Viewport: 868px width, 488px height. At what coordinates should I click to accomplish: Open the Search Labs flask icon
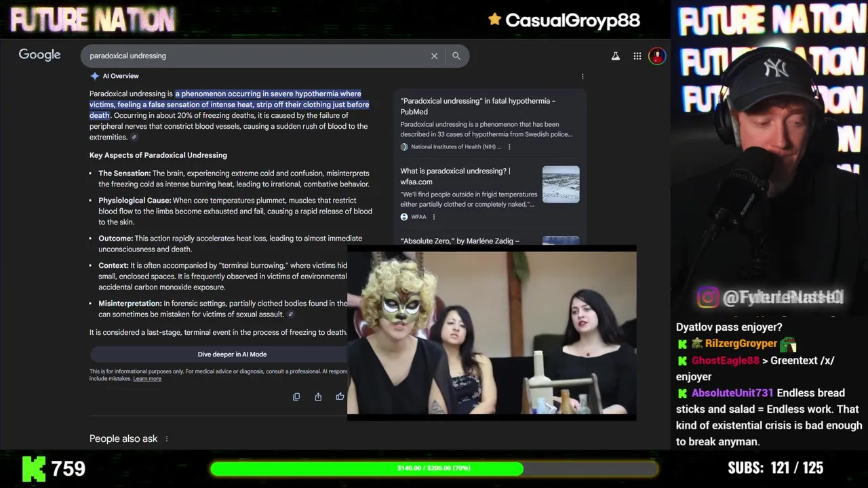616,56
